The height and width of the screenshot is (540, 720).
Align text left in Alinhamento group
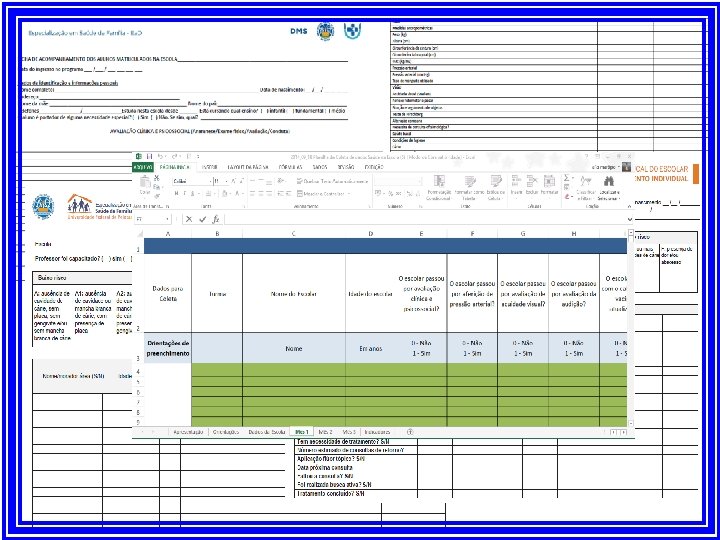click(x=252, y=194)
